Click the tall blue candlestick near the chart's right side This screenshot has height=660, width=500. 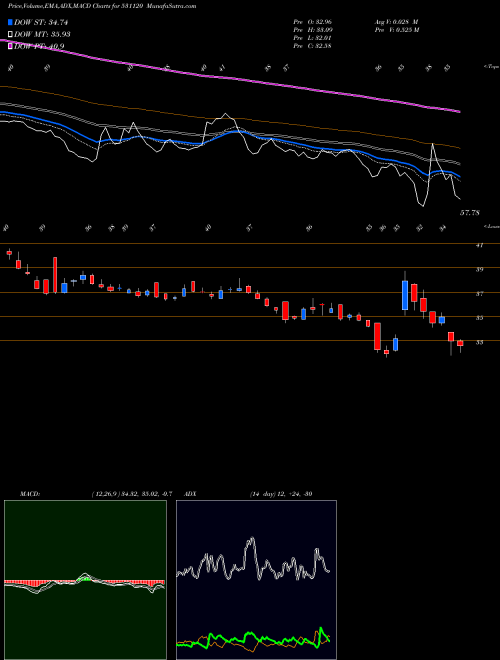tap(405, 295)
